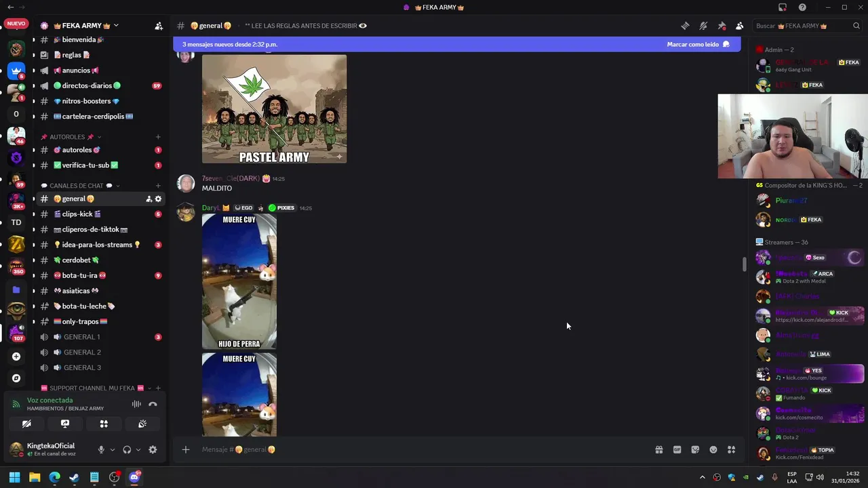Disconnect from voice with hang-up icon

(153, 404)
